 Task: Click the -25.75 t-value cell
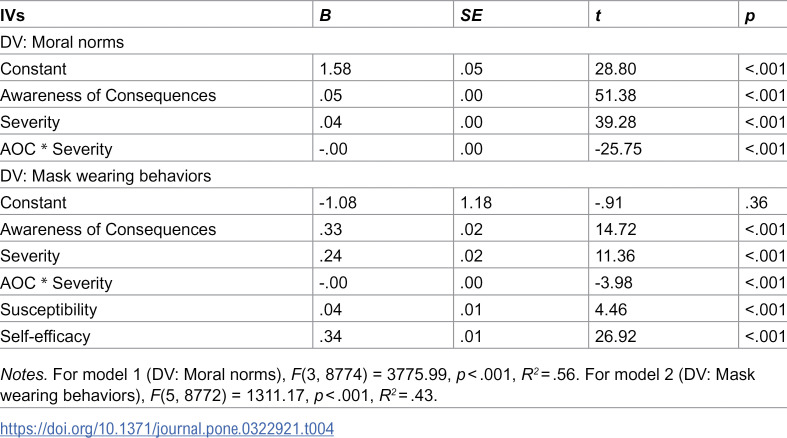coord(618,149)
